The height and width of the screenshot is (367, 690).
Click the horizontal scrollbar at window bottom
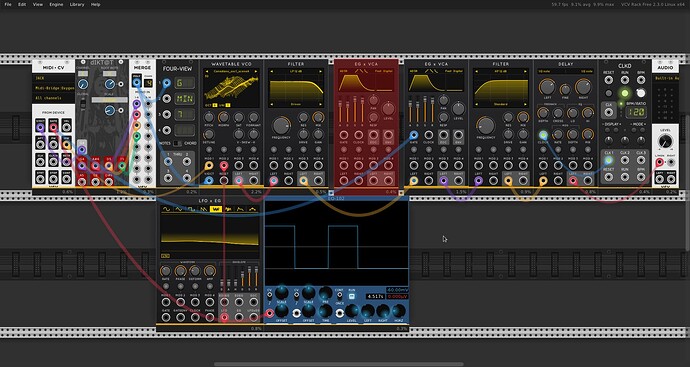pos(338,364)
